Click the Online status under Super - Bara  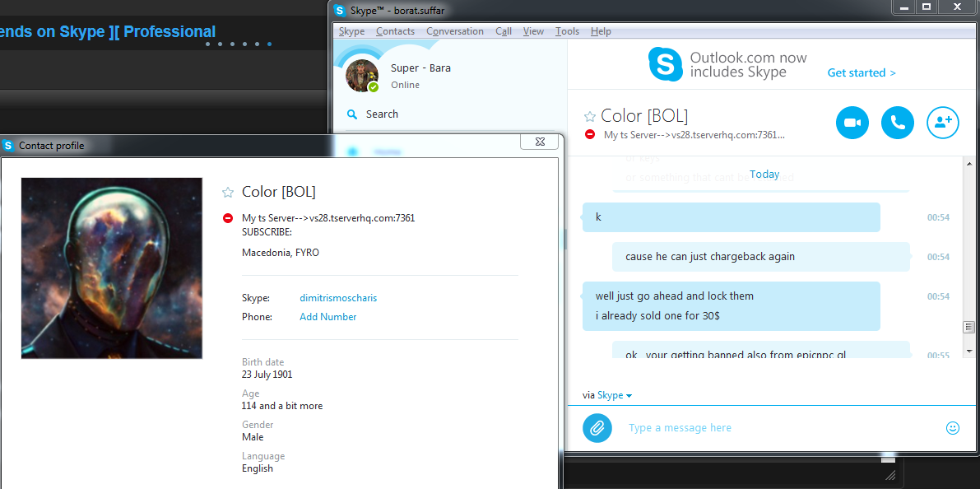[x=405, y=85]
